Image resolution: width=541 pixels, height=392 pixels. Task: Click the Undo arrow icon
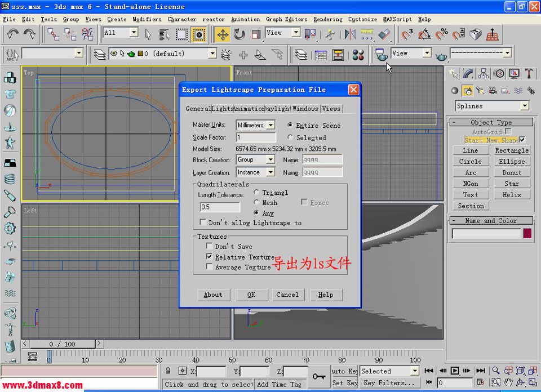pyautogui.click(x=13, y=34)
